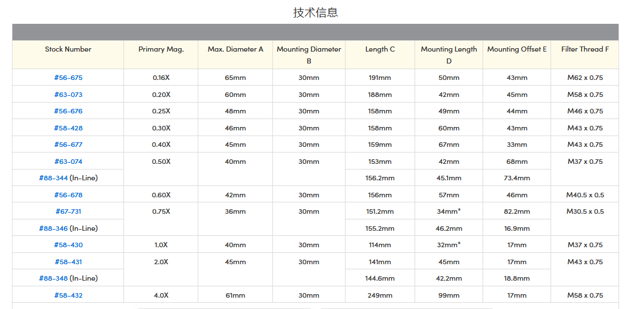Click stock number #58-430
The height and width of the screenshot is (309, 644).
click(x=68, y=245)
